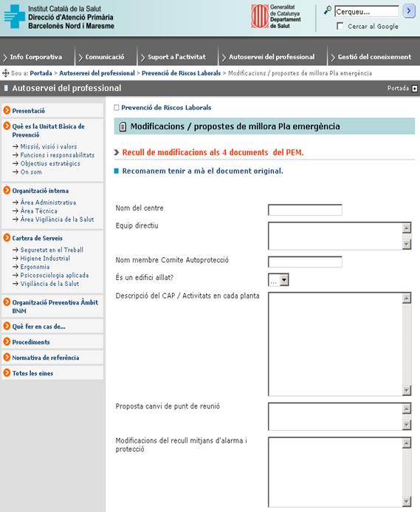
Task: Open Vigilància de la Salut link under Cartera
Action: tap(49, 284)
